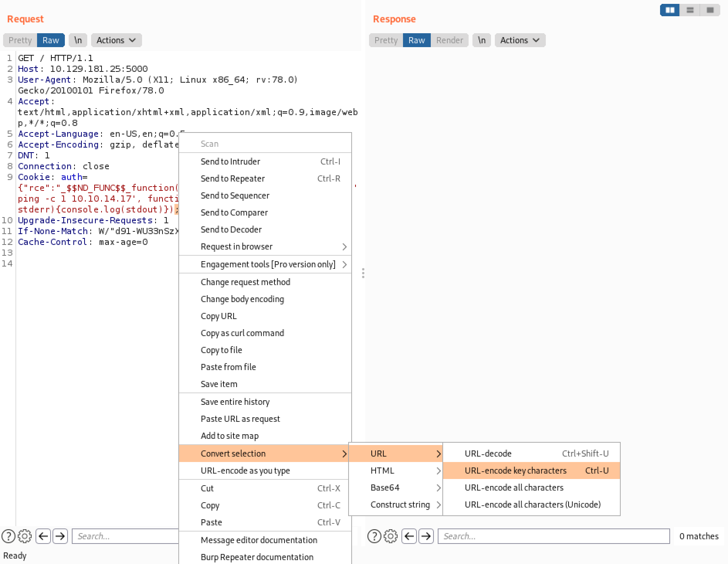Click the Cache-Control header line

coord(83,242)
